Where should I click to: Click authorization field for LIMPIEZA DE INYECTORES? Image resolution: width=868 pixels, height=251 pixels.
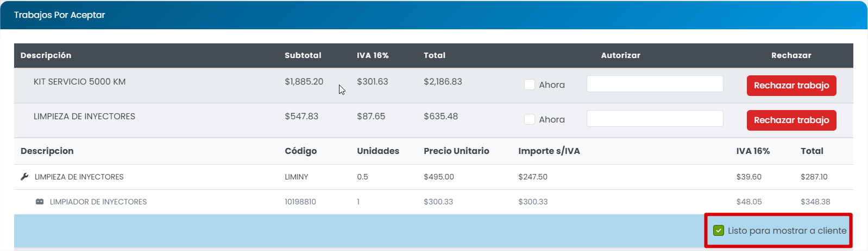point(655,119)
